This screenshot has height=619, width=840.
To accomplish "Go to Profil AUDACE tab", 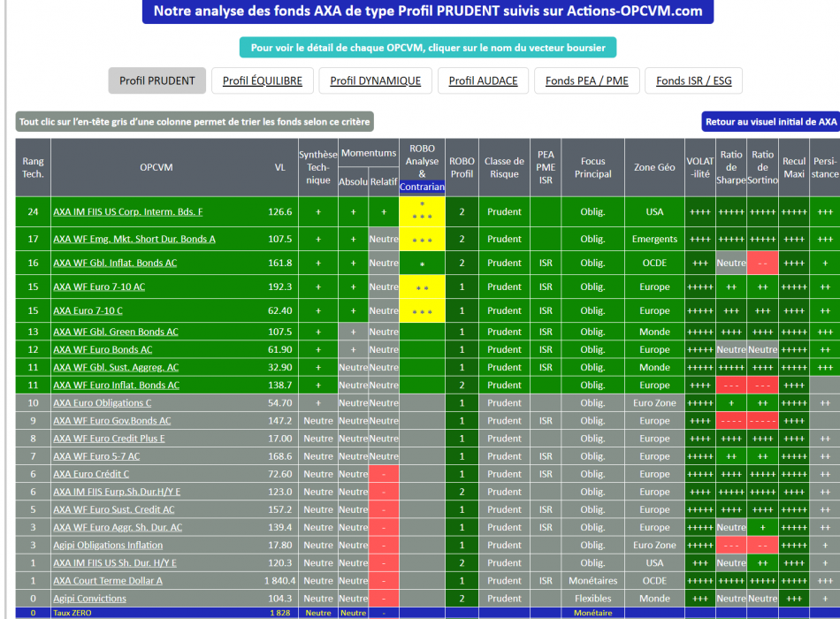I will (483, 81).
